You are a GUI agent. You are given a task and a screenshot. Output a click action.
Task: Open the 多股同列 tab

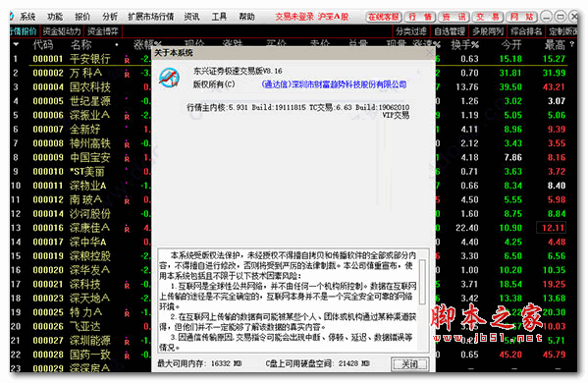[x=488, y=31]
